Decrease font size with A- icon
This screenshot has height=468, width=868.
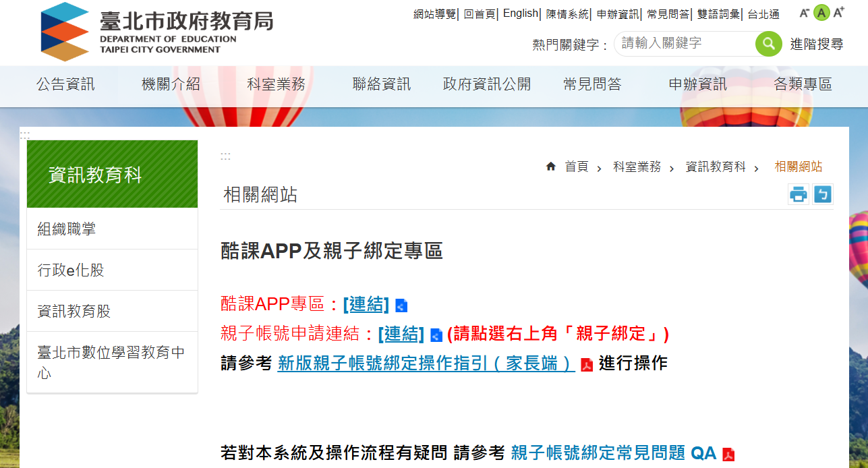click(x=804, y=13)
